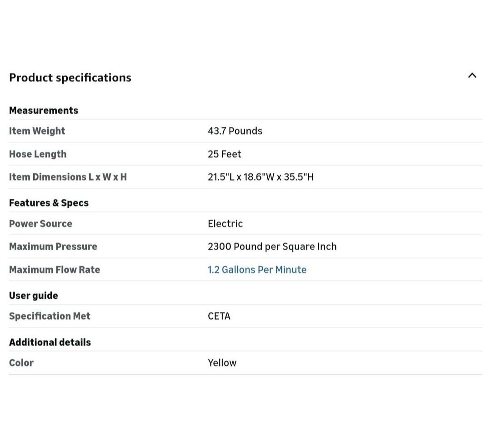Click the Product specifications heading
The image size is (491, 448).
tap(70, 77)
